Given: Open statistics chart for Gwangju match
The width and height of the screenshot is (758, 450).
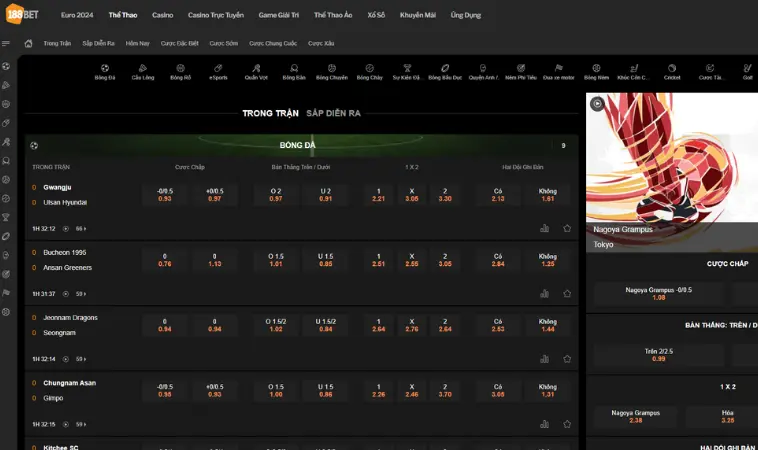Looking at the screenshot, I should click(545, 228).
